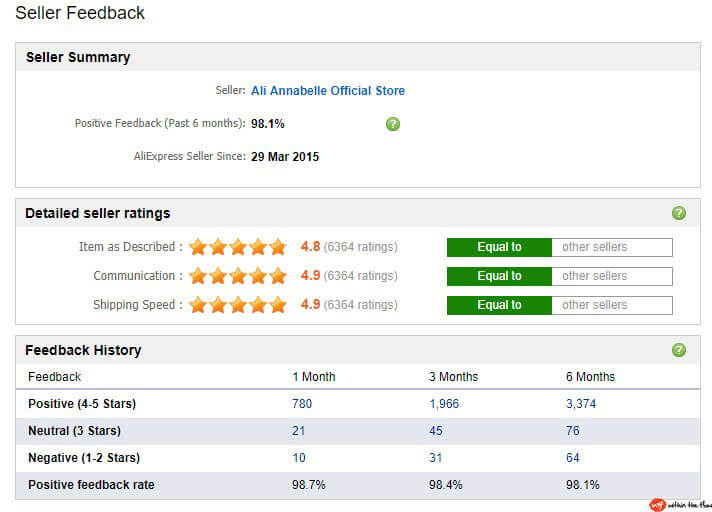This screenshot has width=712, height=512.
Task: Click the (6364 ratings) text beside Communication
Action: click(361, 276)
